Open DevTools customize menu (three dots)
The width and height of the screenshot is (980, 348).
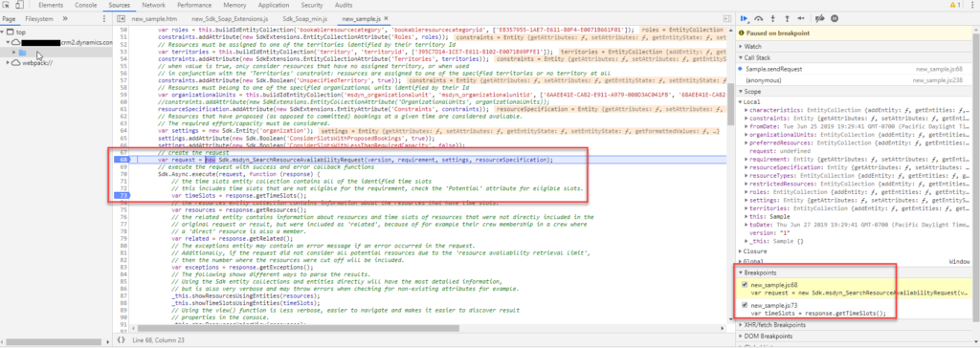coord(972,5)
